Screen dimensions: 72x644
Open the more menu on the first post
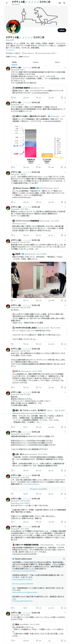[65, 68]
